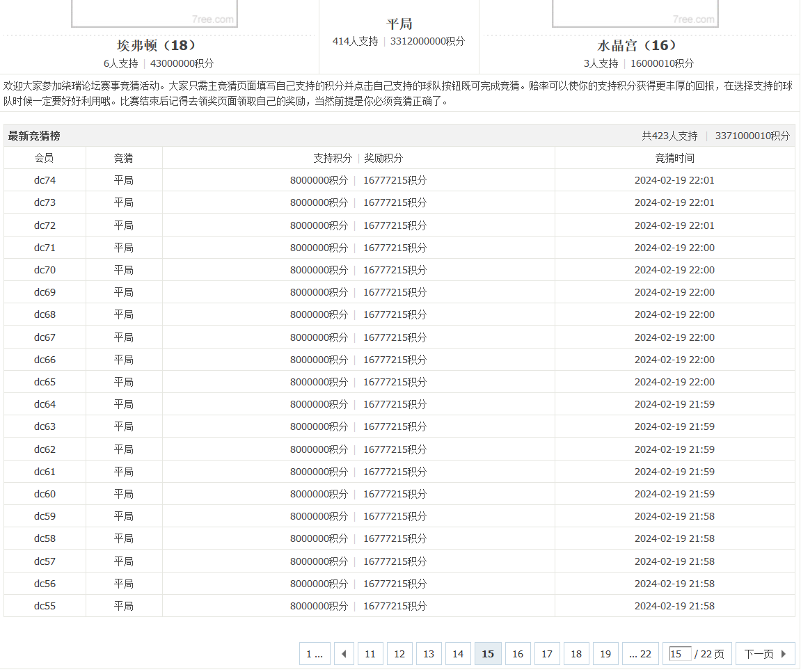Click the 水晶宫 (Crystal Palace) team name
The width and height of the screenshot is (801, 672).
635,44
